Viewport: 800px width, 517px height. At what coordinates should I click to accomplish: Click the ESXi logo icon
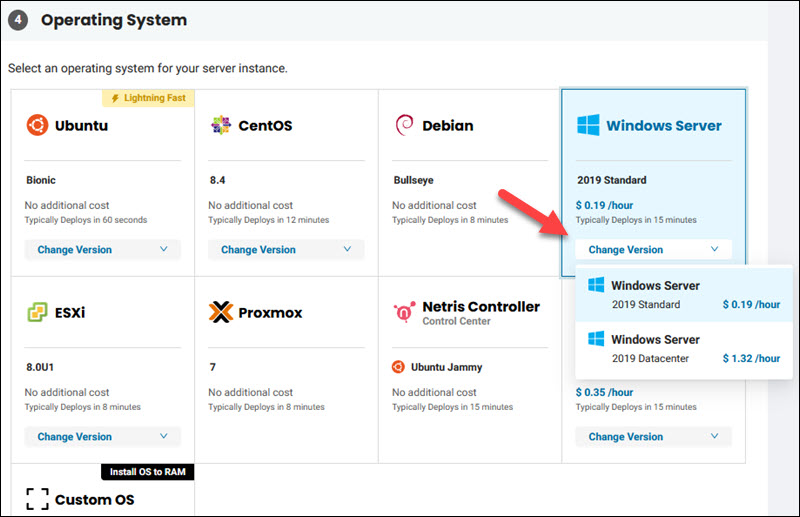pos(37,312)
